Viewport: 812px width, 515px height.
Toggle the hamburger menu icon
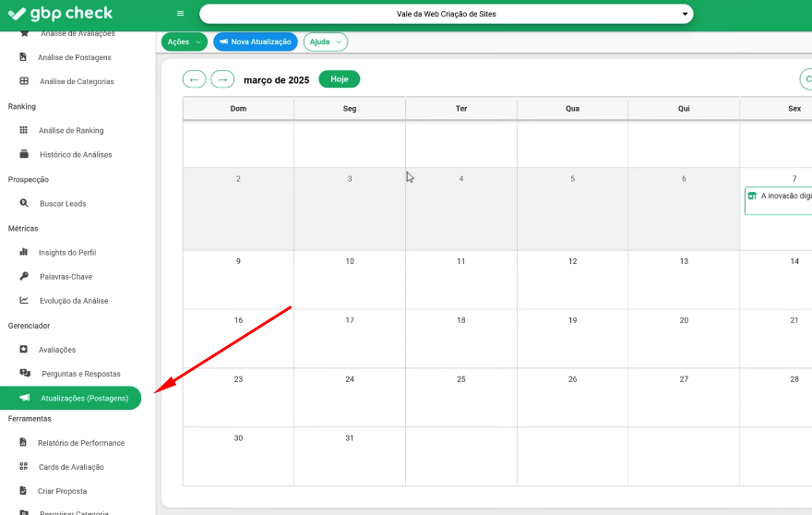point(180,14)
